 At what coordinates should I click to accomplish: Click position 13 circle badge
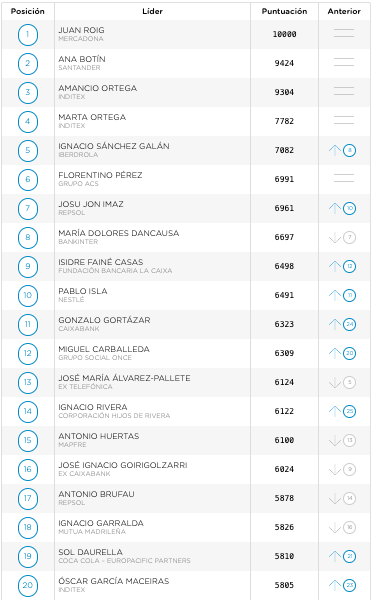[28, 382]
